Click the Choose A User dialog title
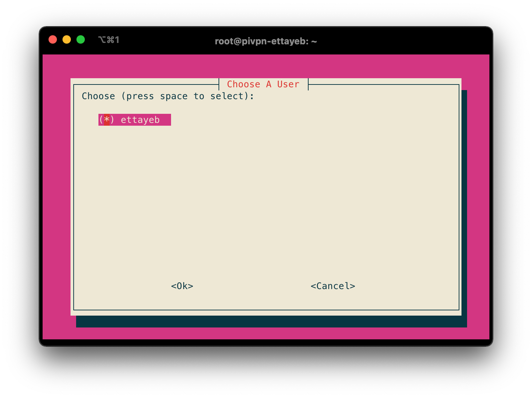Image resolution: width=532 pixels, height=398 pixels. (x=263, y=84)
